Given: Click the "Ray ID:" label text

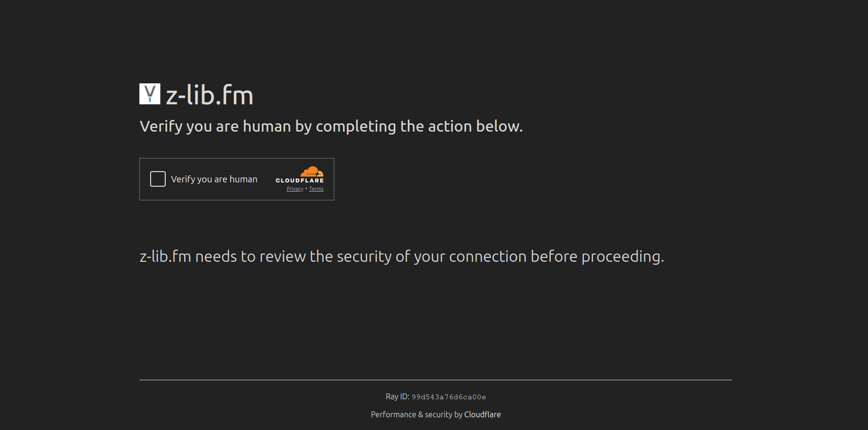Looking at the screenshot, I should (397, 397).
